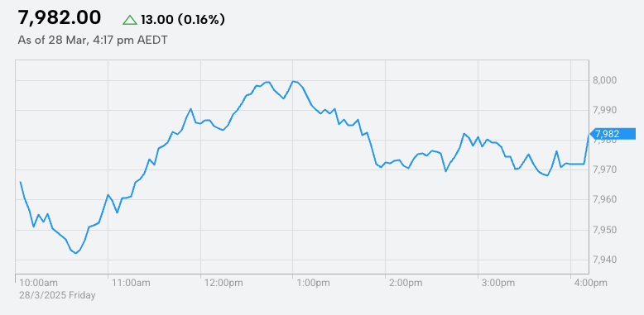The image size is (644, 315).
Task: Click the 13.00 (0.16%) change text
Action: click(183, 19)
